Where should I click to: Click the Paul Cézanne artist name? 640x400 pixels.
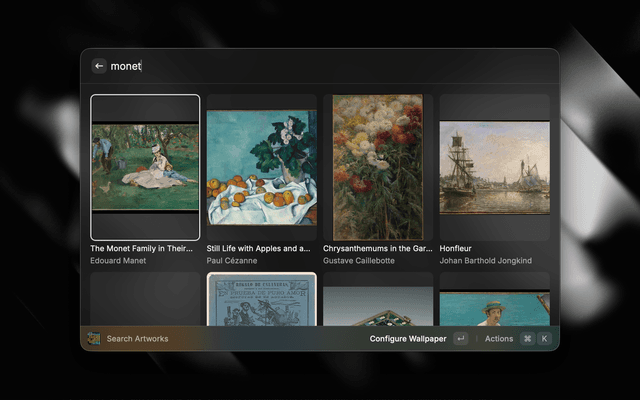coord(234,261)
